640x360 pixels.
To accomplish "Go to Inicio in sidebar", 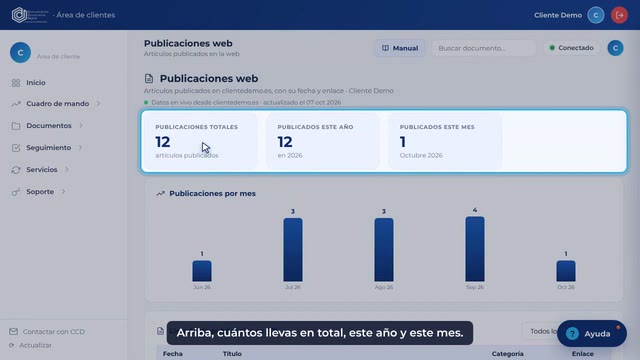I will point(36,83).
